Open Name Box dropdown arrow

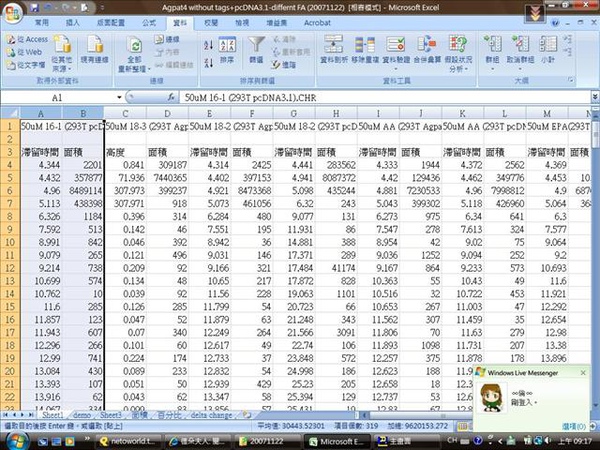[119, 98]
